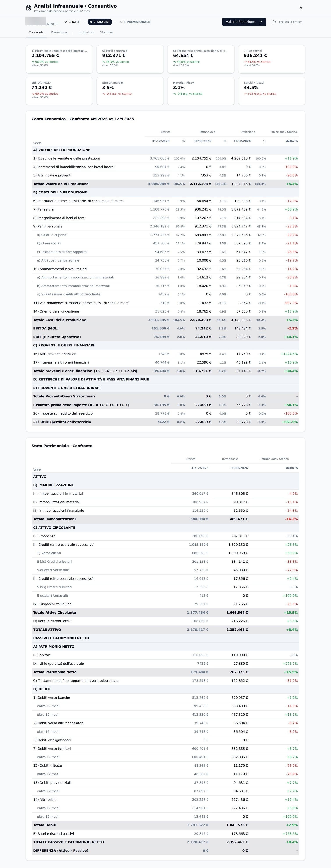331x868 pixels.
Task: Click the EBITDA (MOL) card value 74.242 €
Action: [x=41, y=88]
